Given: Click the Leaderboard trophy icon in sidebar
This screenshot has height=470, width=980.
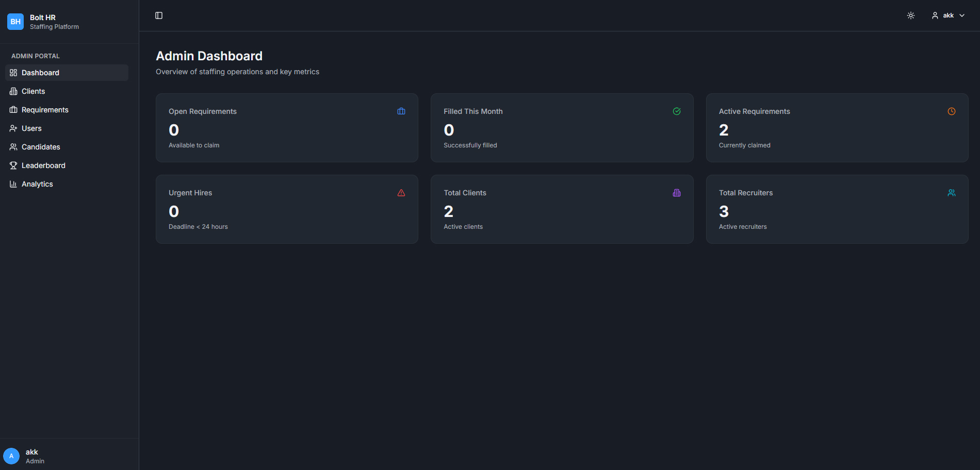Looking at the screenshot, I should [x=13, y=165].
